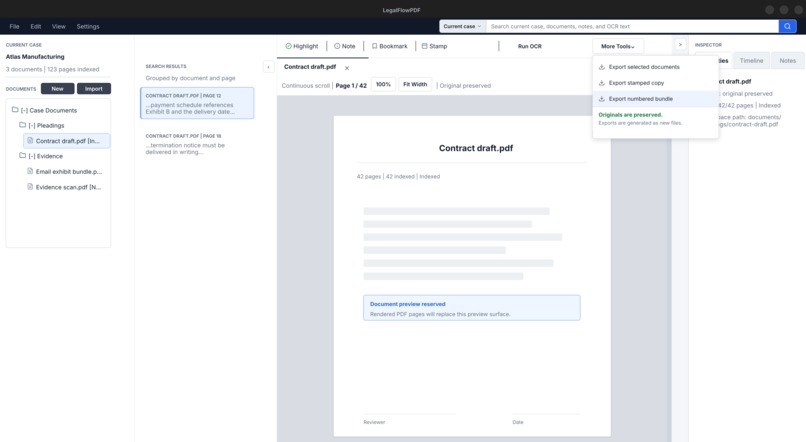
Task: Click the Document preview reserved notice
Action: pyautogui.click(x=471, y=308)
